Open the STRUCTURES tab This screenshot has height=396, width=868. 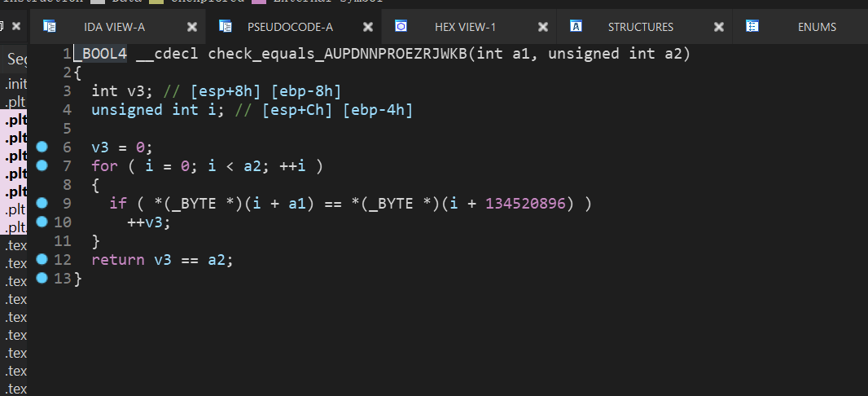coord(641,27)
